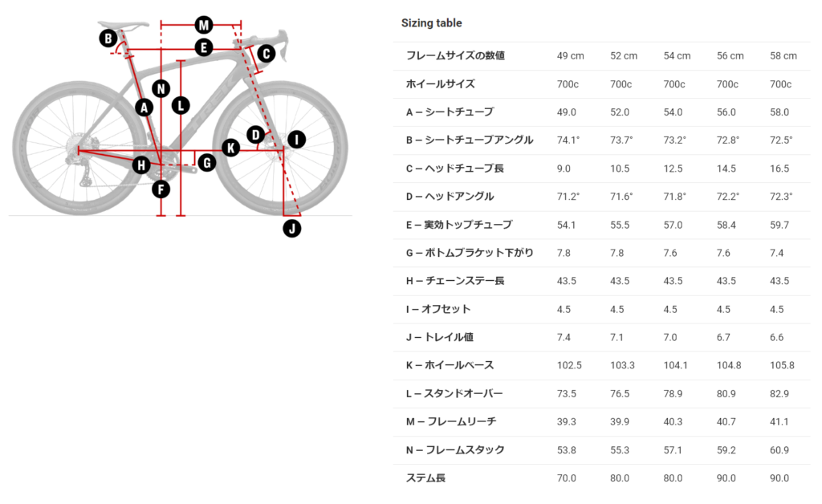
Task: Click the J trail marker
Action: click(292, 228)
